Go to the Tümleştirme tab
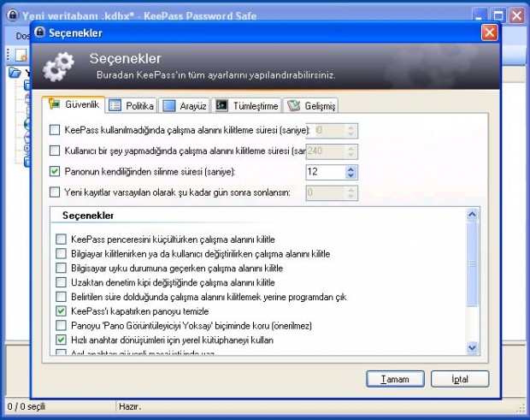Screen dimensions: 530x420 pyautogui.click(x=246, y=106)
